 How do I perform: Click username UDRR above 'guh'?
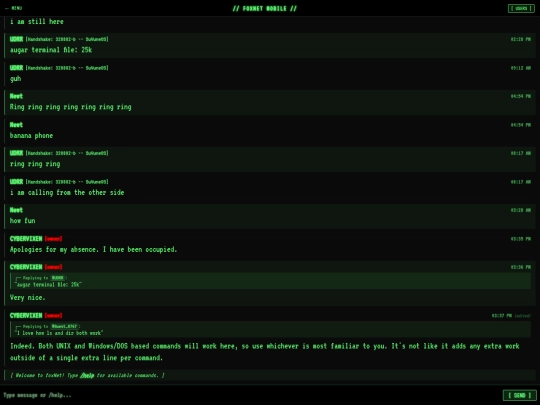coord(16,68)
